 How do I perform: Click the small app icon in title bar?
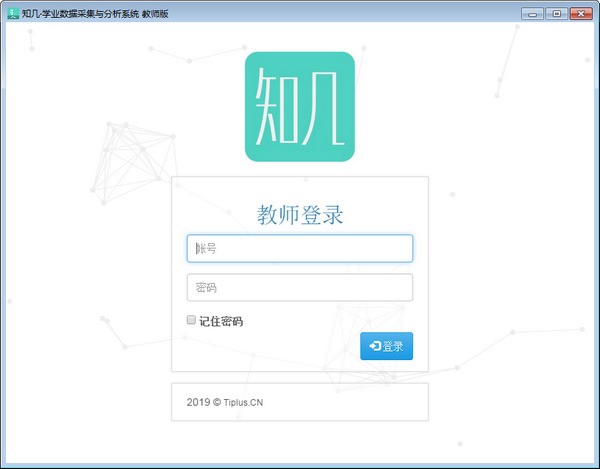12,13
